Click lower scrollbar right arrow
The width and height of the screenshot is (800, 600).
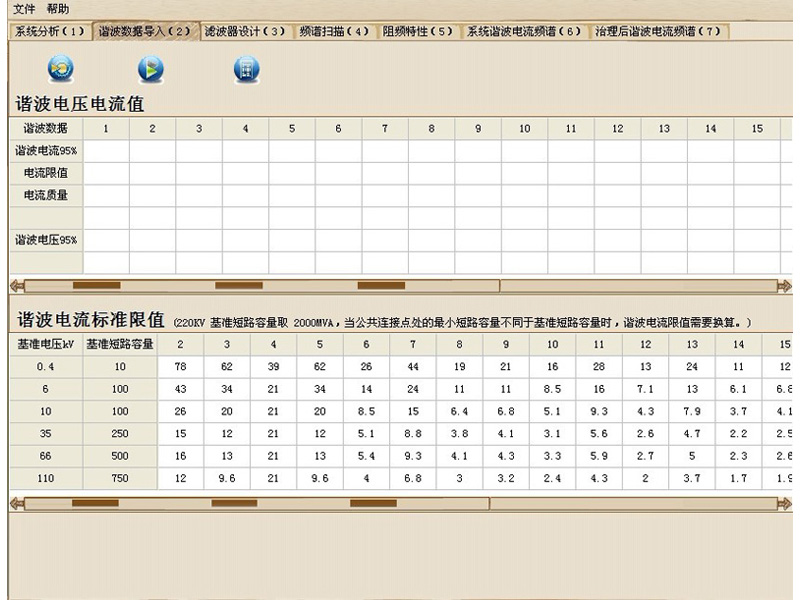[784, 502]
